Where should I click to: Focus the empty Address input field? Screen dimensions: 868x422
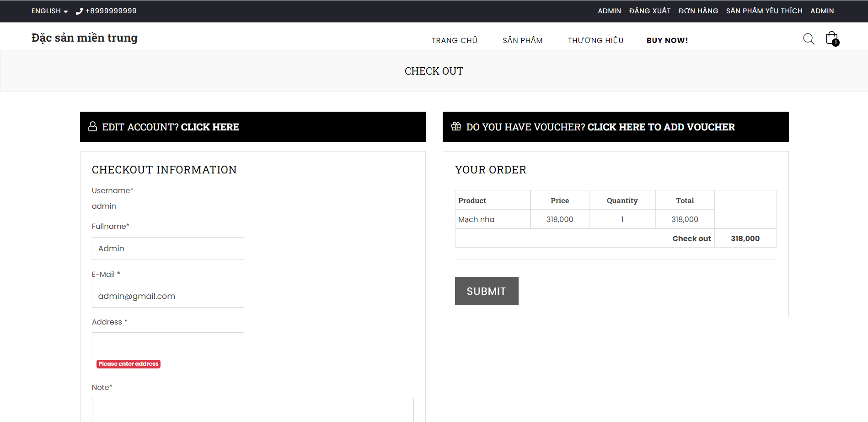pos(168,344)
